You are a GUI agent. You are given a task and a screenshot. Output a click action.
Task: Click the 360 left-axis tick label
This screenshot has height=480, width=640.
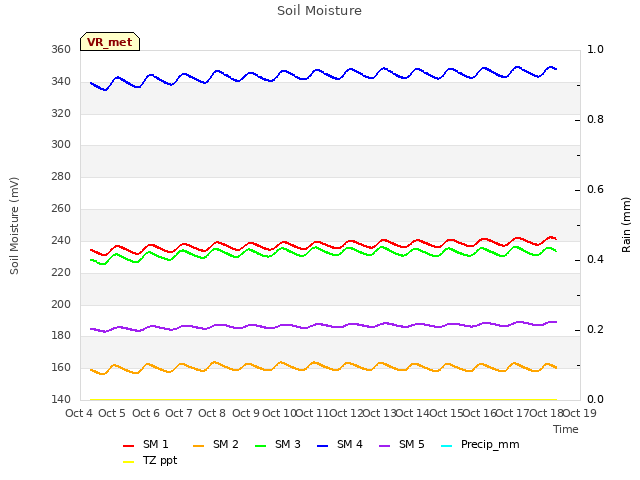click(61, 49)
